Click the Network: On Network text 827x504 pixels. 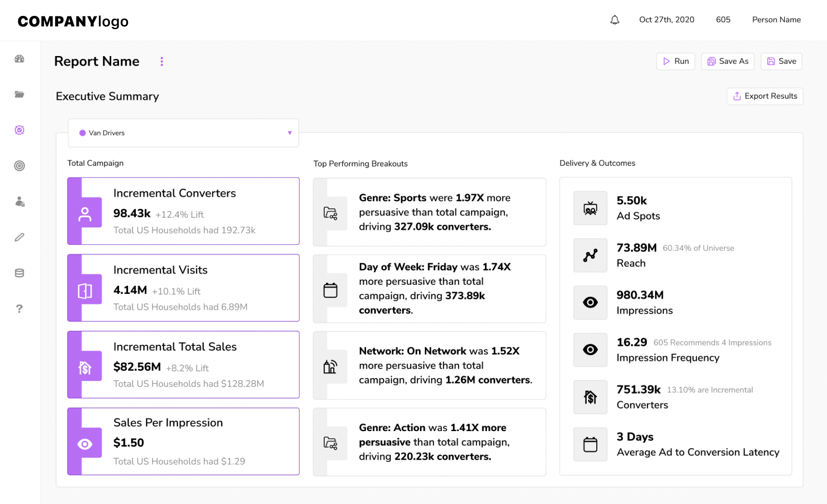[x=445, y=365]
